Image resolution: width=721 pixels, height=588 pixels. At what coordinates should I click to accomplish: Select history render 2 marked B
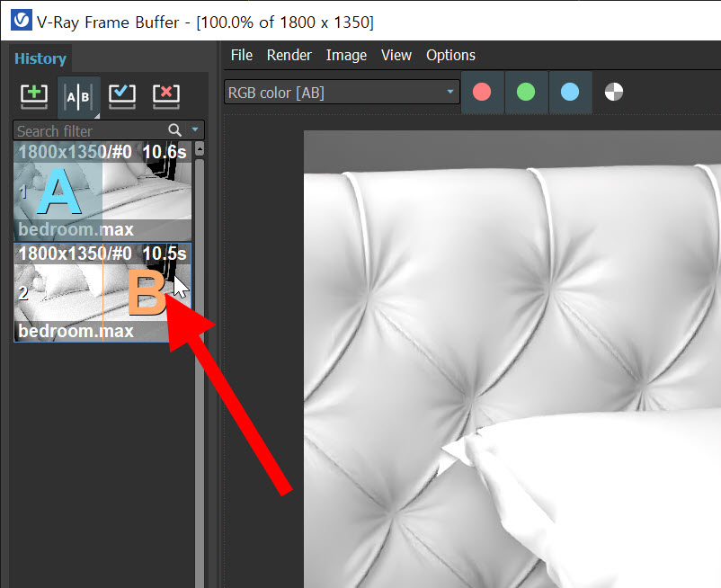pos(102,292)
